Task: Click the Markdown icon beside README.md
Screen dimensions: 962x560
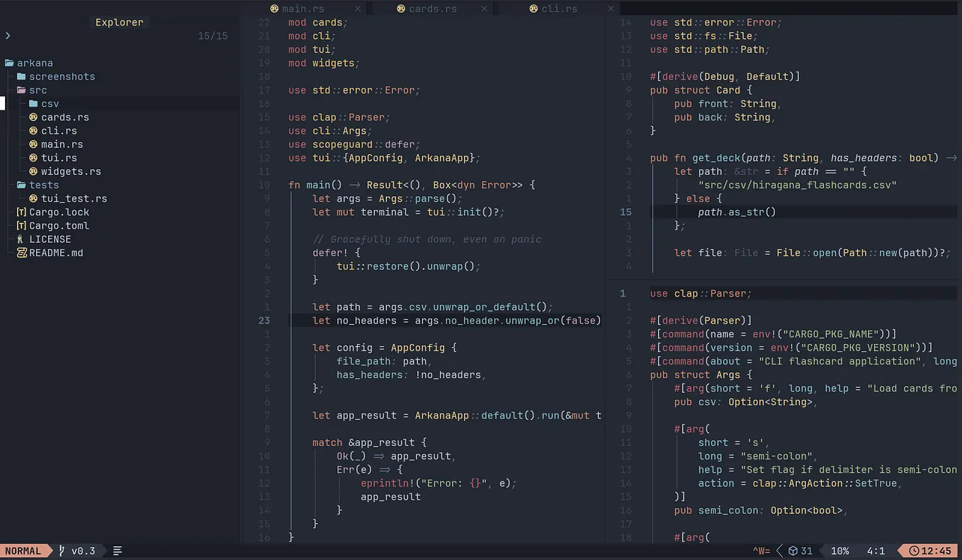Action: pyautogui.click(x=23, y=252)
